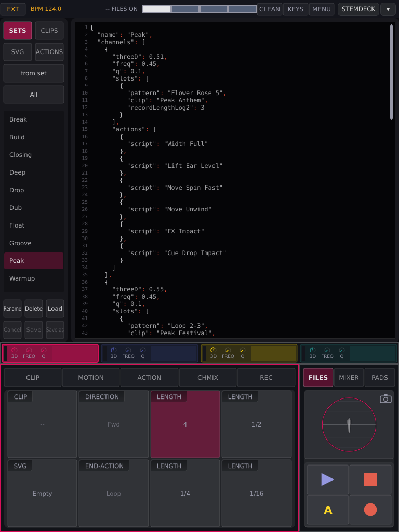The image size is (399, 532).
Task: Adjust the teal channel 3D knob
Action: [x=312, y=350]
